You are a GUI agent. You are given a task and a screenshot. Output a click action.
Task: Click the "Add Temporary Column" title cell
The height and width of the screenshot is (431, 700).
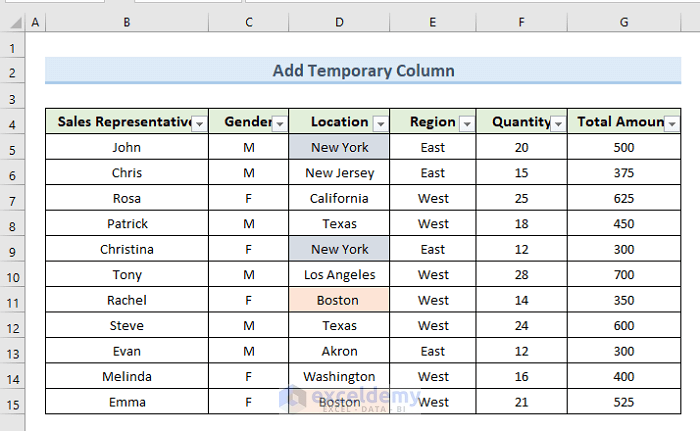click(363, 71)
